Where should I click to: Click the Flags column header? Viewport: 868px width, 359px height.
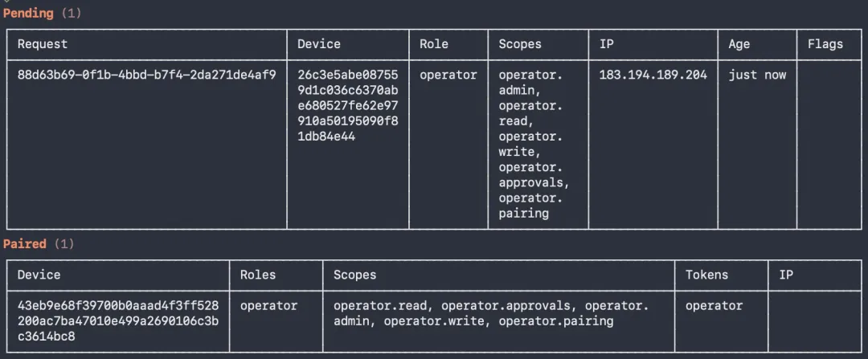(x=825, y=44)
